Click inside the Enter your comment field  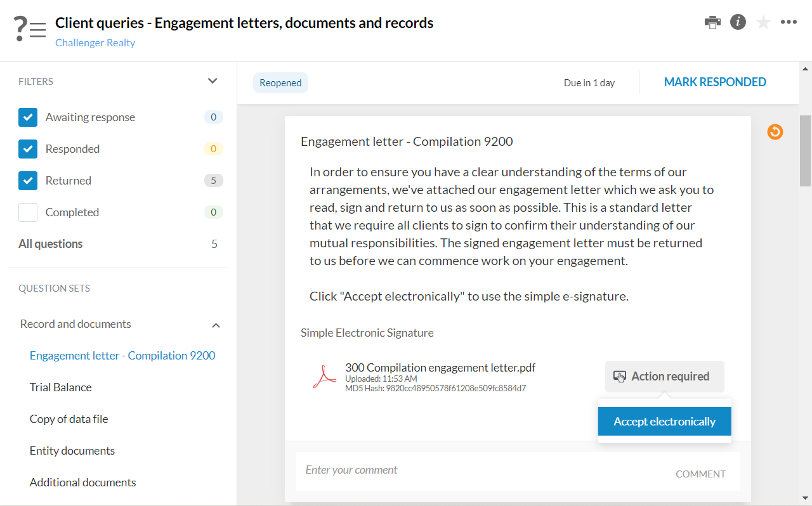(x=444, y=470)
